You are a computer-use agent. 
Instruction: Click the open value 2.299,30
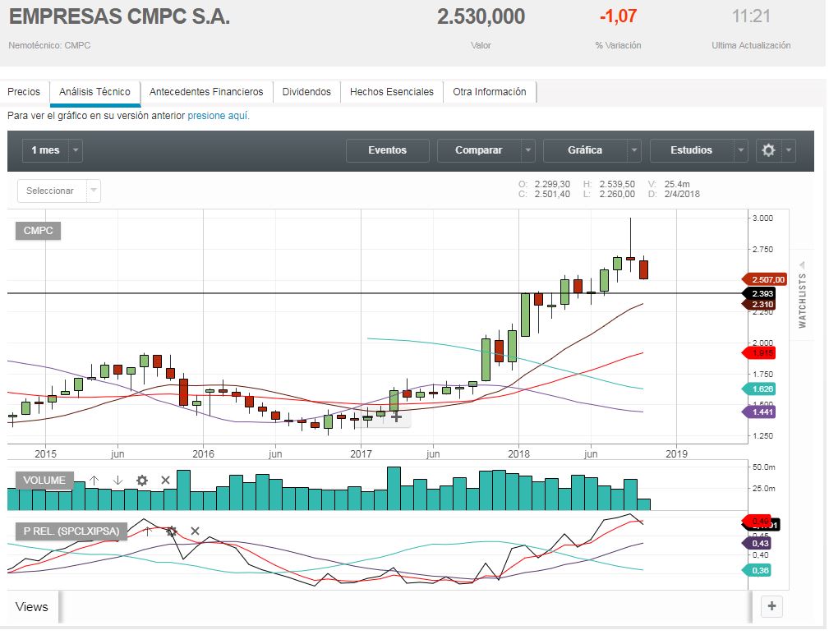(552, 184)
